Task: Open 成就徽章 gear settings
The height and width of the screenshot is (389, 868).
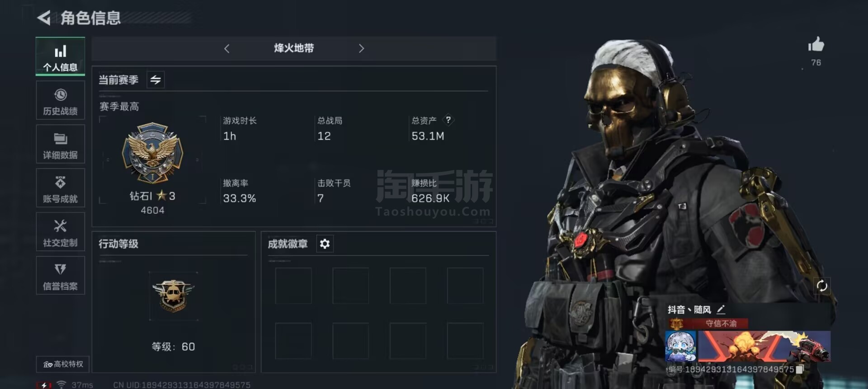Action: (x=325, y=244)
